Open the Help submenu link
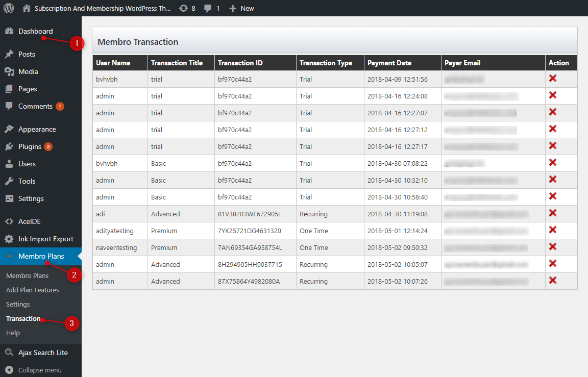 (13, 333)
